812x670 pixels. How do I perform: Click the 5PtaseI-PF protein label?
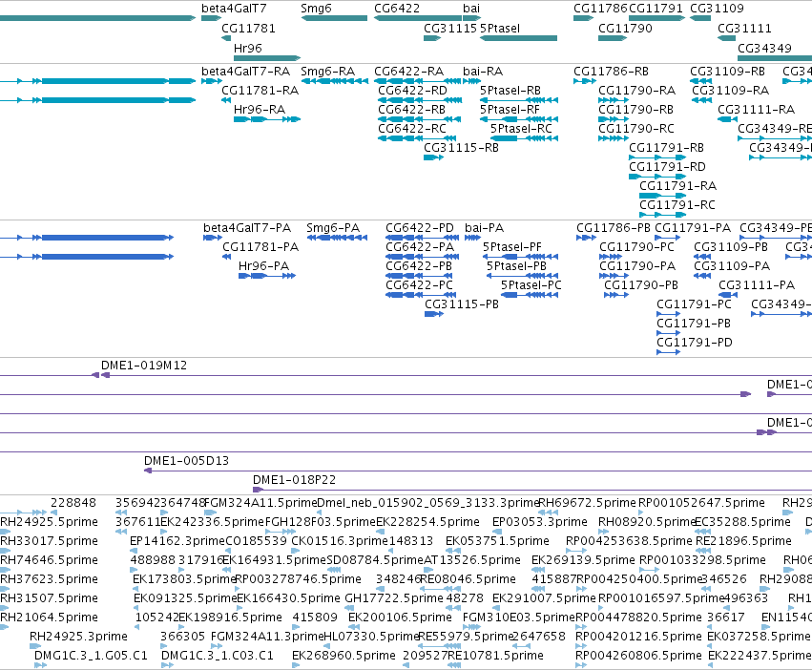point(511,246)
